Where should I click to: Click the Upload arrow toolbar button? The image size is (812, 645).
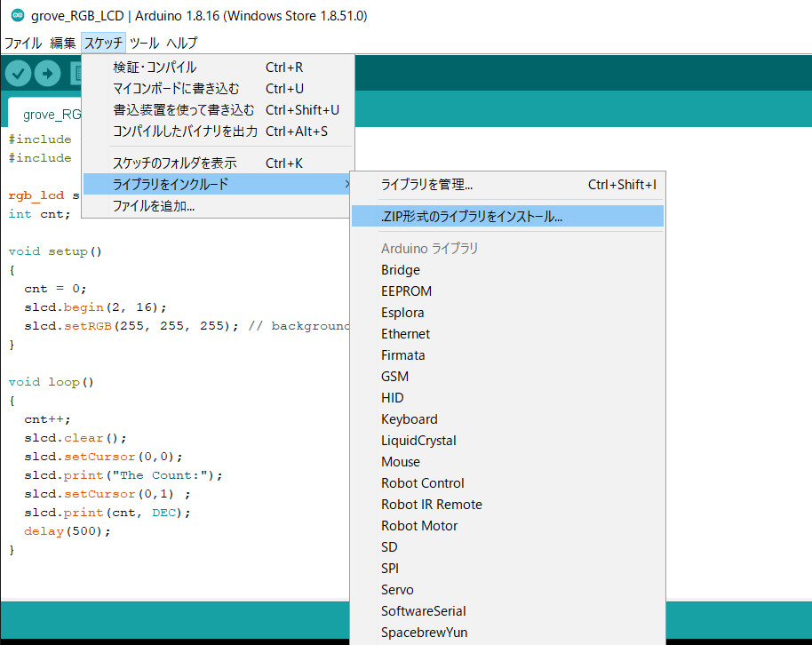tap(48, 74)
